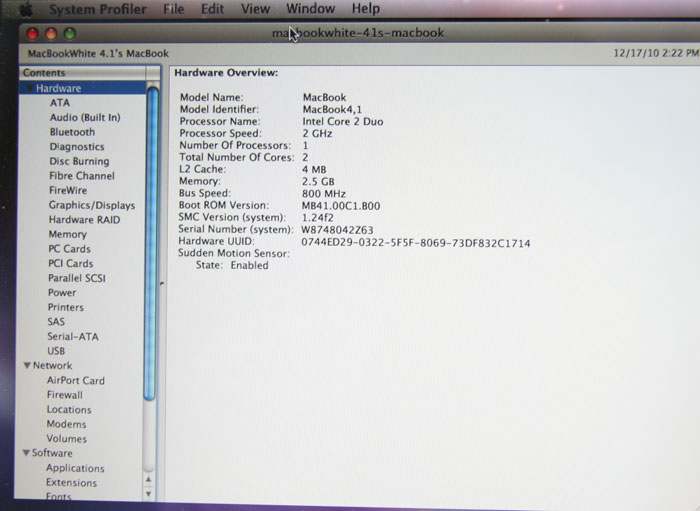
Task: Close the System Profiler window
Action: 32,33
